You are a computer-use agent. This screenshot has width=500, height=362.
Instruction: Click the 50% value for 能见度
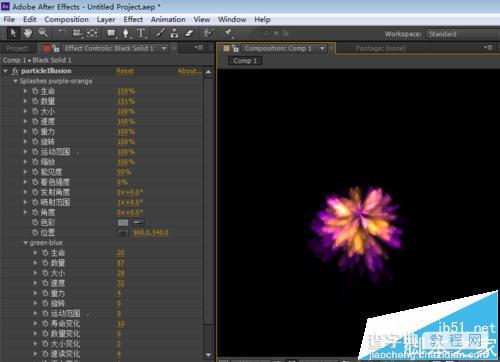(124, 172)
